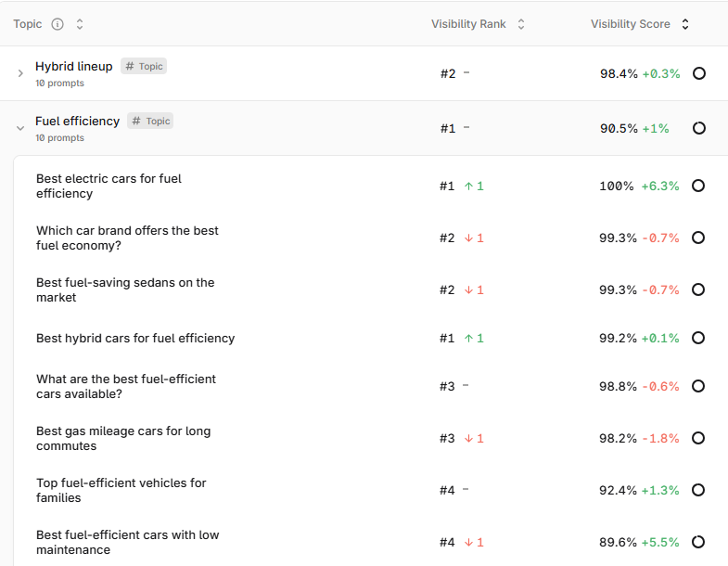
Task: Click the circle icon beside 100% score
Action: click(697, 186)
